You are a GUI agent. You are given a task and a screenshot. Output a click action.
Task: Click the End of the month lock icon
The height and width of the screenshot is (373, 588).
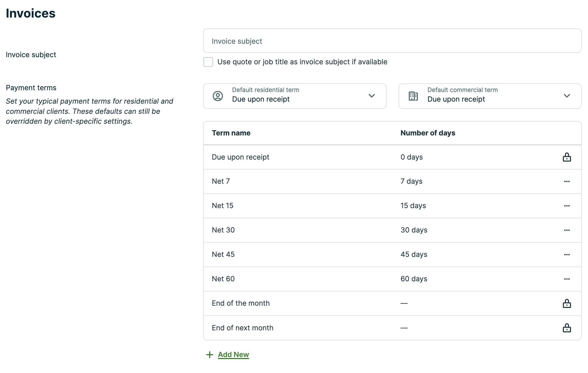point(567,303)
